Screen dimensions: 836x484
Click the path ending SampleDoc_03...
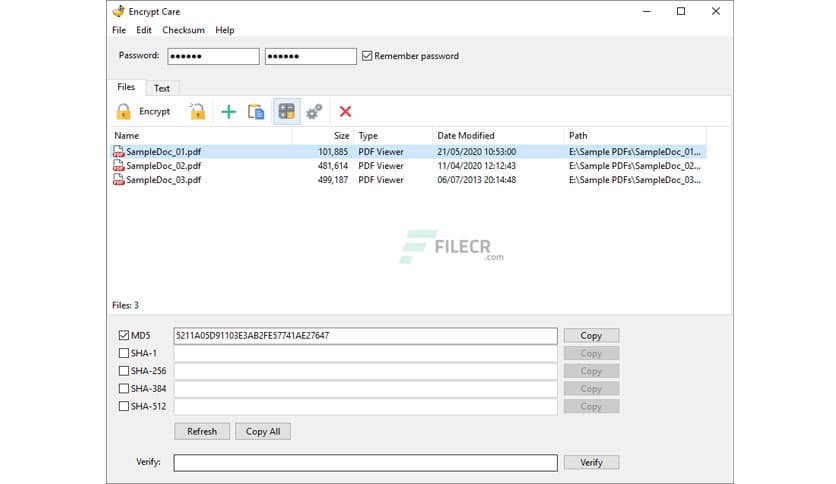(634, 180)
